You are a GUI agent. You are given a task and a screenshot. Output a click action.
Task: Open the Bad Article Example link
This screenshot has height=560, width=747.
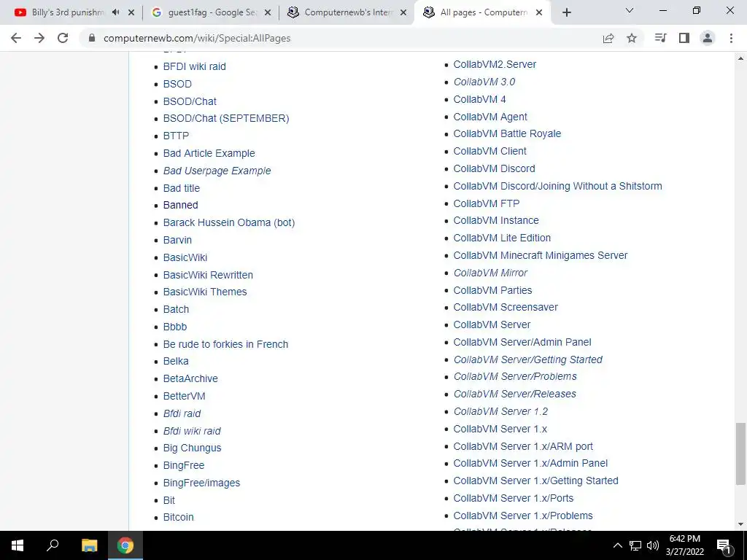209,153
